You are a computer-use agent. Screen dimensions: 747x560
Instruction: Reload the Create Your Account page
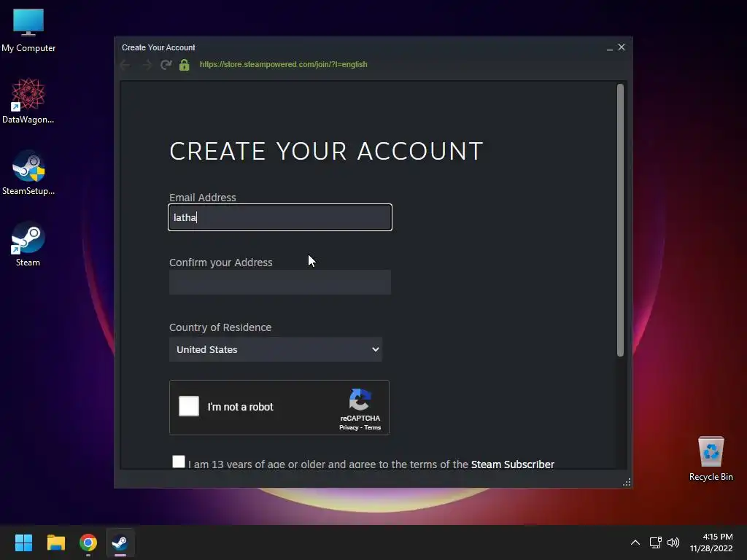[166, 65]
